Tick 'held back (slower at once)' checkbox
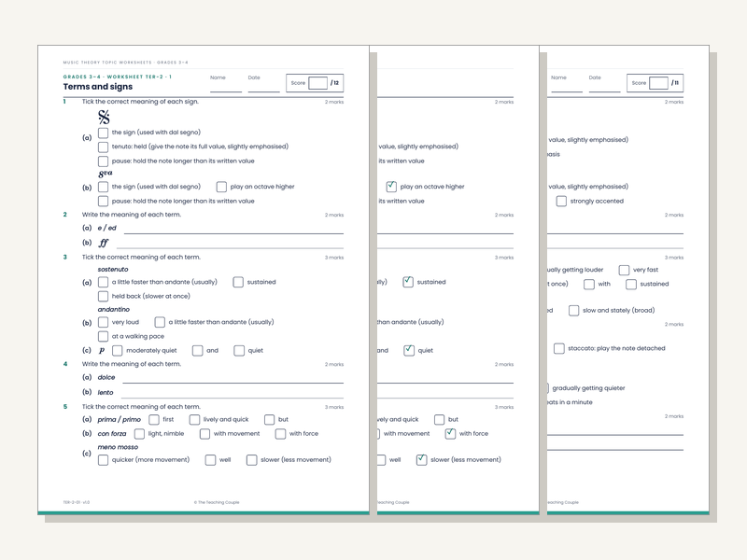The image size is (747, 560). pos(103,296)
